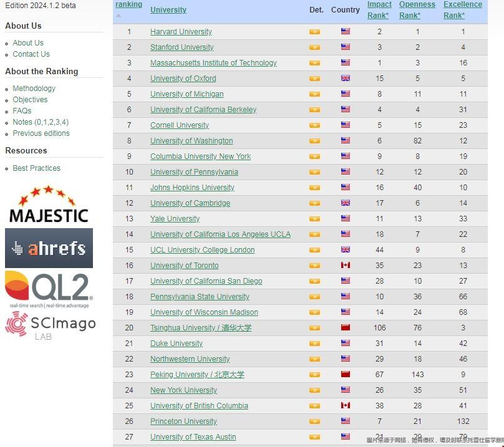The image size is (504, 447).
Task: Click the UK flag beside University of Oxford
Action: pyautogui.click(x=346, y=79)
